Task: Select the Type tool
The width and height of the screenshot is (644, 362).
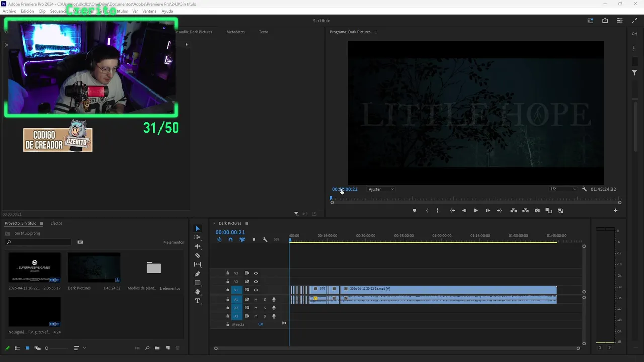Action: (x=197, y=301)
